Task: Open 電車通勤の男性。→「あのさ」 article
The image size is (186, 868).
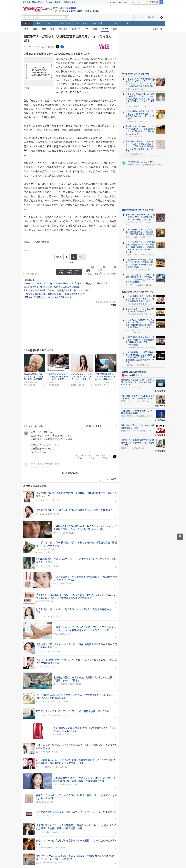Action: [84, 679]
